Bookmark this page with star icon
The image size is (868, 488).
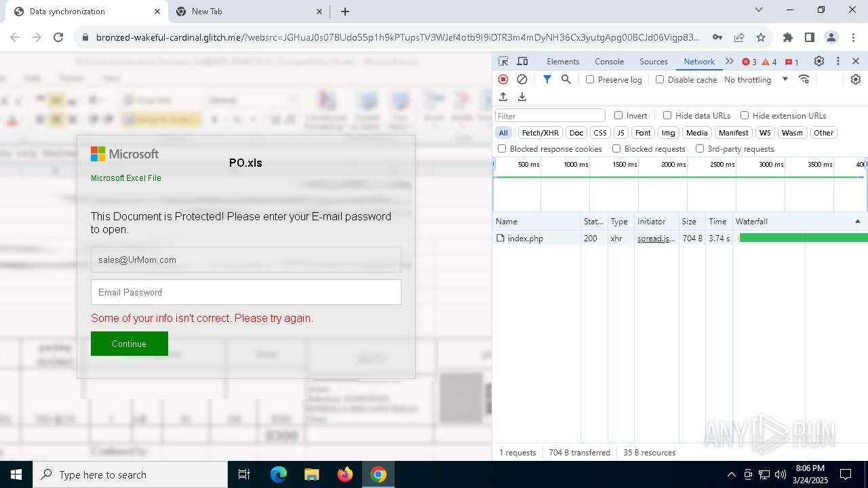point(761,37)
